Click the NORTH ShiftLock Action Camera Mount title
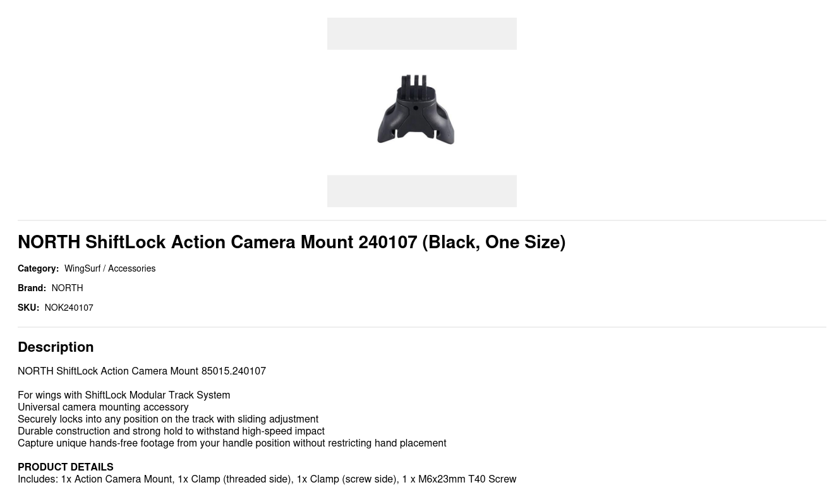This screenshot has height=504, width=839. point(291,242)
